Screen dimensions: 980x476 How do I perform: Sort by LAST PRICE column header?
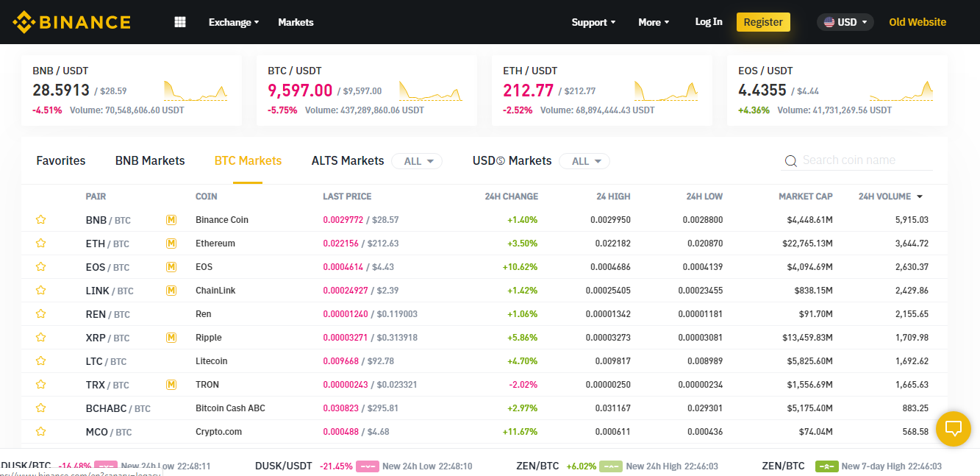point(347,196)
